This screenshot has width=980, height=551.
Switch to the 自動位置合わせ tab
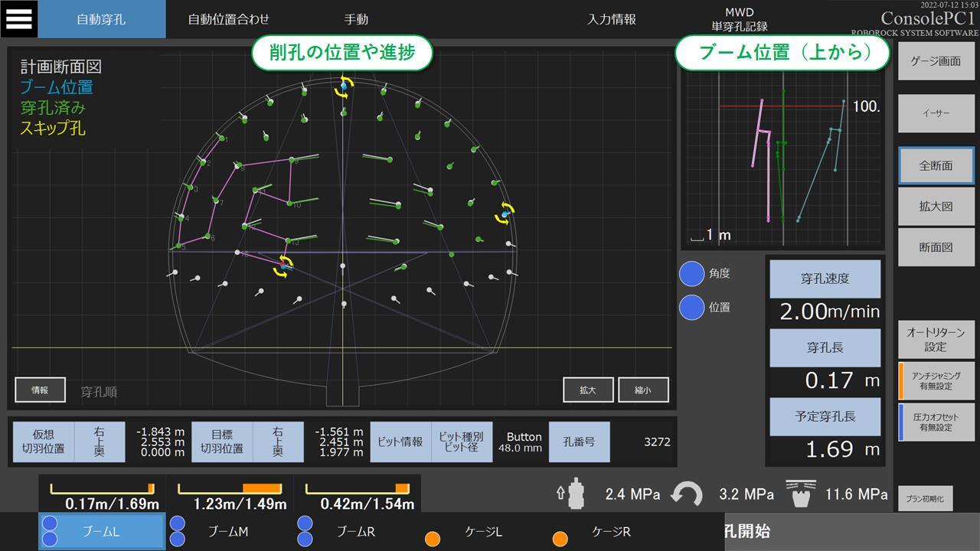[x=229, y=19]
